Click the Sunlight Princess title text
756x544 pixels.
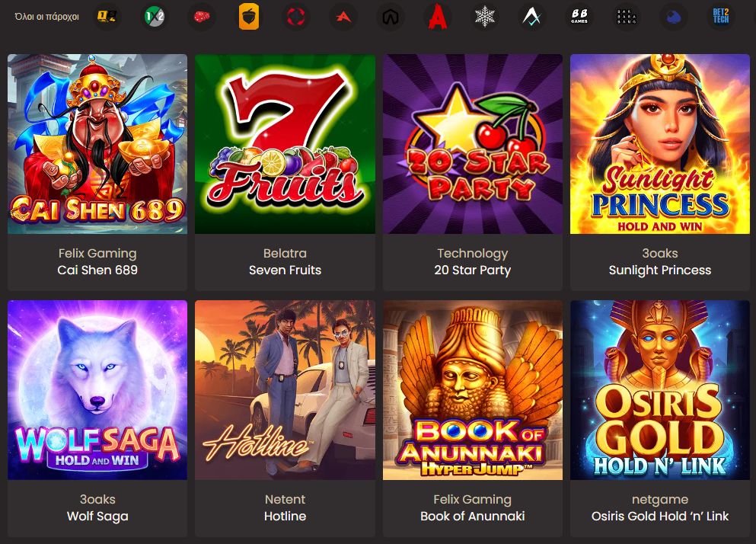[x=660, y=270]
